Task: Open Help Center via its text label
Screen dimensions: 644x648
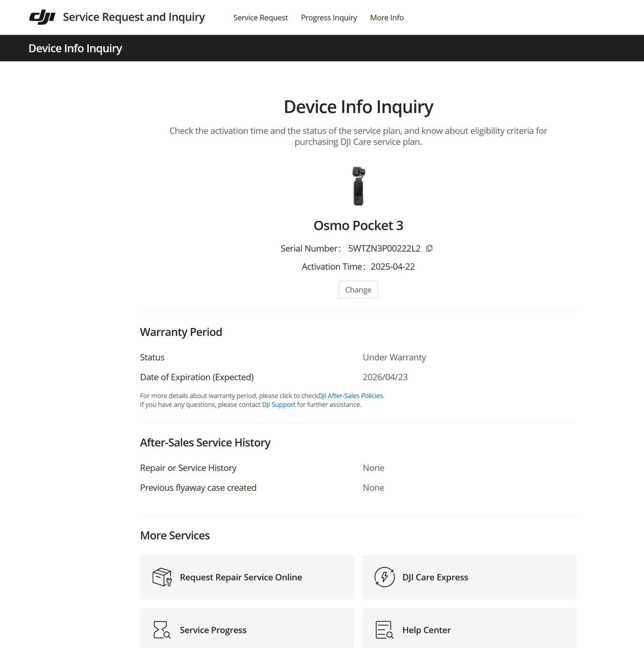Action: (x=426, y=630)
